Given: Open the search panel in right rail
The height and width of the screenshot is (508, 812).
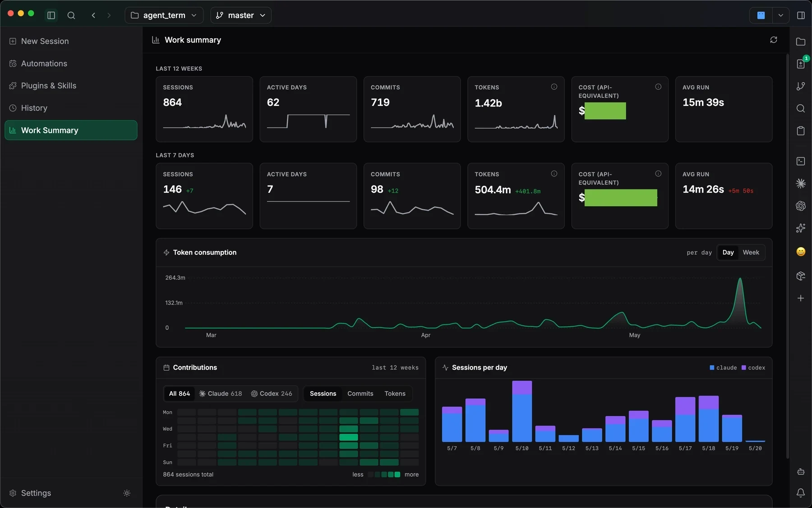Looking at the screenshot, I should pos(801,108).
